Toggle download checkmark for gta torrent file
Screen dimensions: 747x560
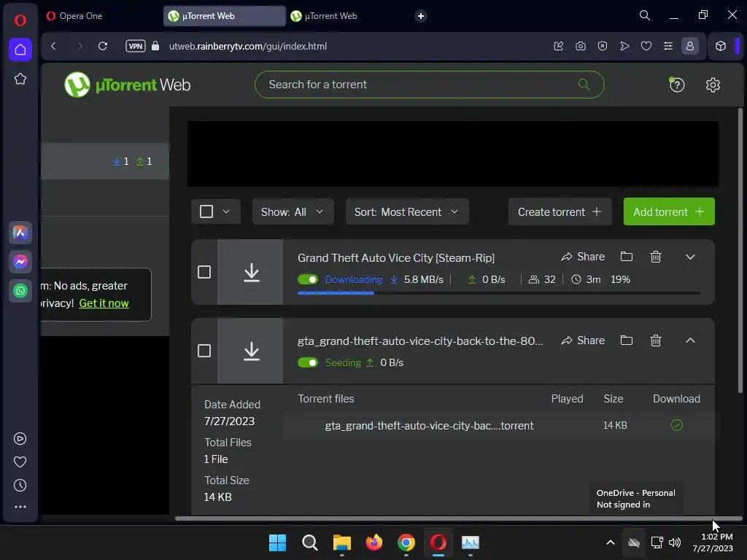pyautogui.click(x=676, y=425)
